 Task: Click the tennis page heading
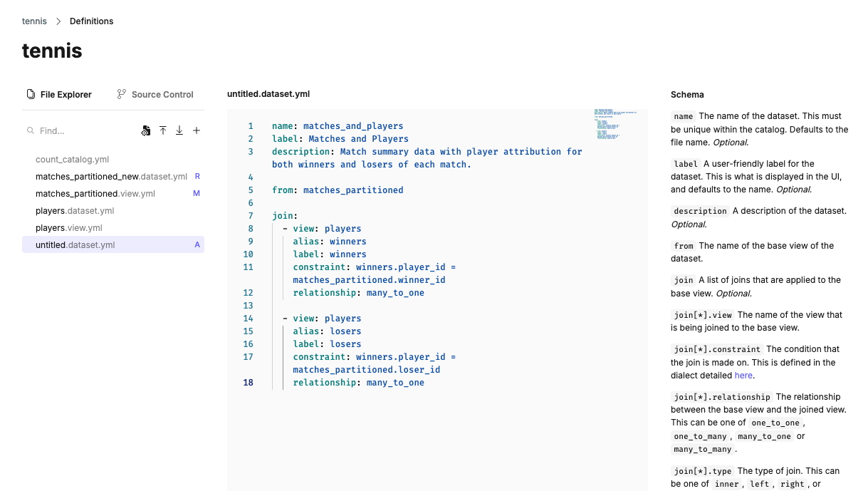[x=52, y=51]
